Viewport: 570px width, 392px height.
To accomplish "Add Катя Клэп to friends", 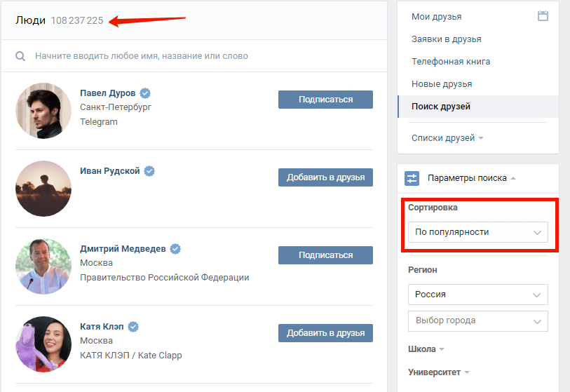I will click(x=325, y=333).
